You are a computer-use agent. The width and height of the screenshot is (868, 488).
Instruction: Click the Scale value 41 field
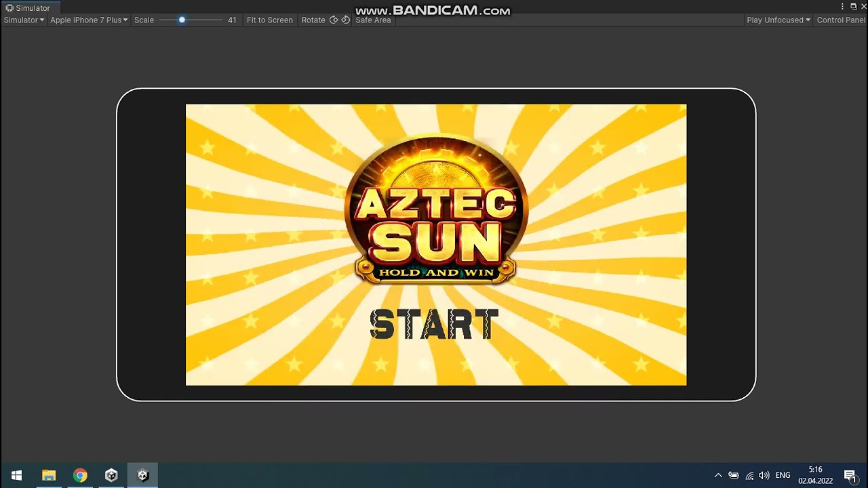click(232, 20)
